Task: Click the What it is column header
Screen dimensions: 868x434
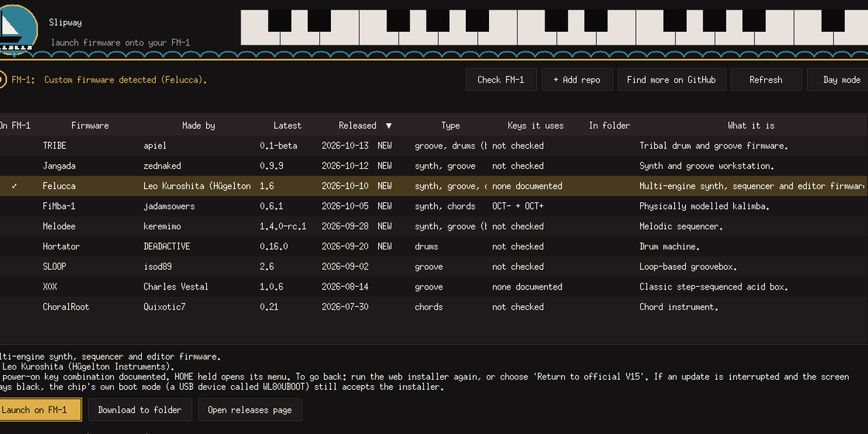Action: pos(751,125)
